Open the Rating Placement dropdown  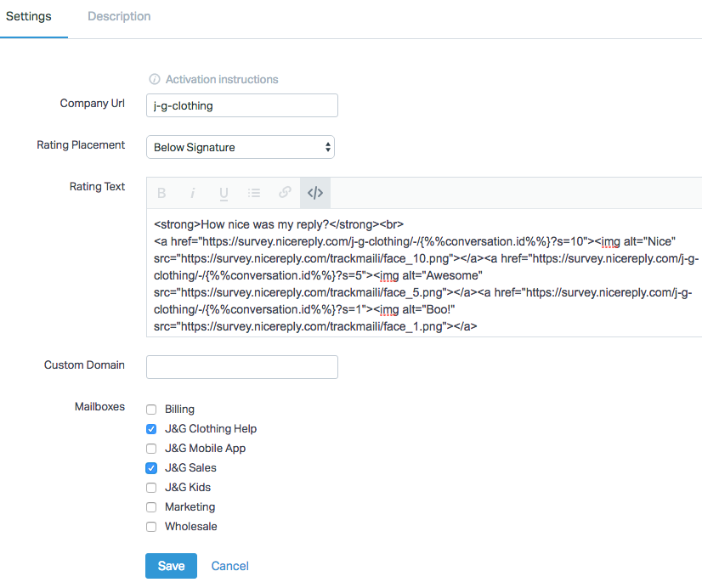(x=241, y=147)
